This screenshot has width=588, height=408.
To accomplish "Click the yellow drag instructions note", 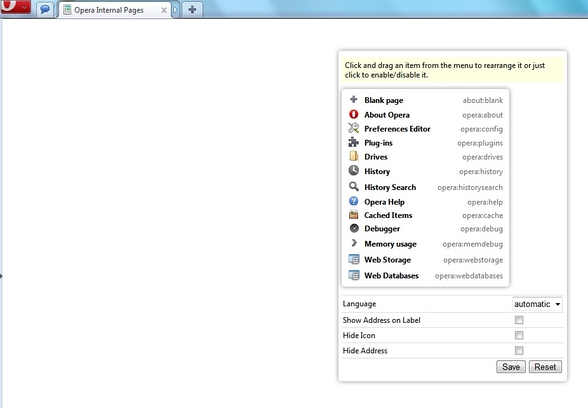I will tap(452, 70).
